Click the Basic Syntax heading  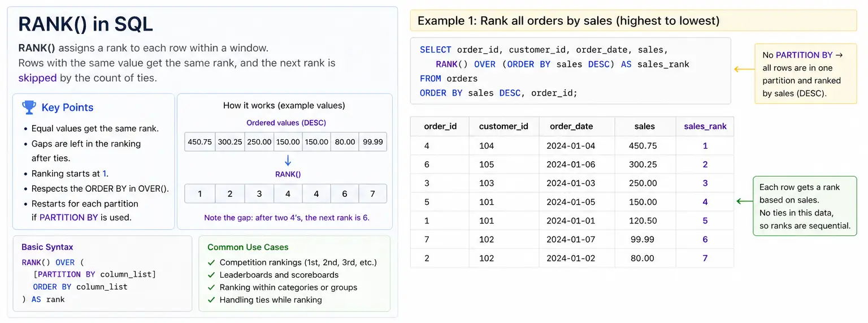(47, 247)
